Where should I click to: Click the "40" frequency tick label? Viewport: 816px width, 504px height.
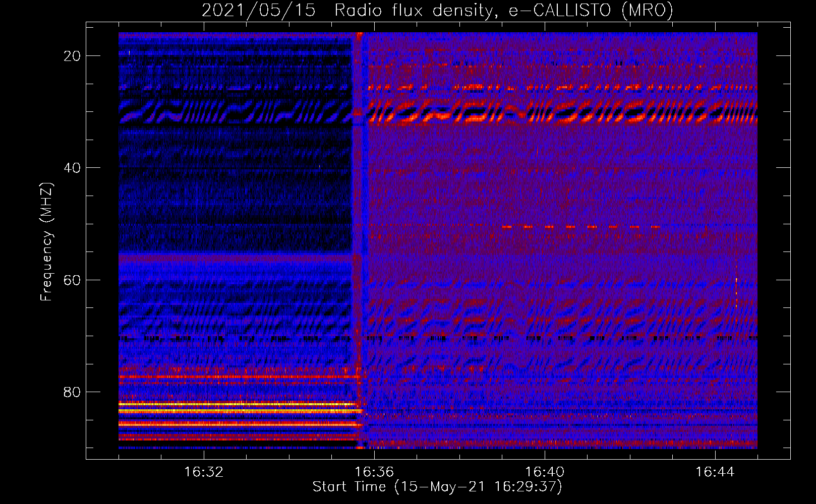pos(73,168)
